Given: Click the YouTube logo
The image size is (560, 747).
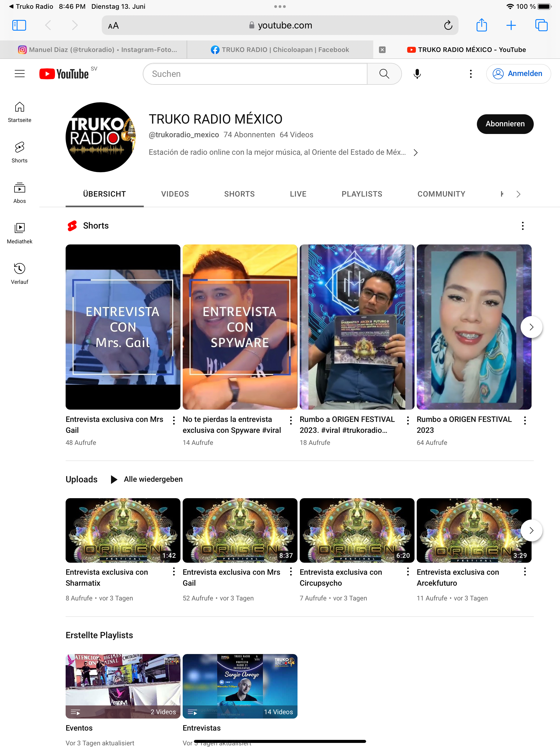Looking at the screenshot, I should pyautogui.click(x=64, y=74).
